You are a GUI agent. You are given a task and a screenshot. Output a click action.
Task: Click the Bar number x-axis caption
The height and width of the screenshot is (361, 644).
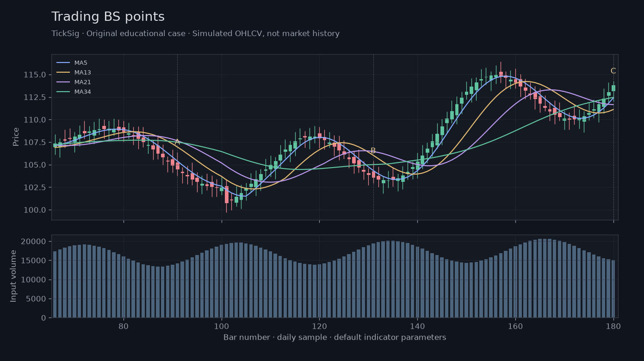[334, 337]
